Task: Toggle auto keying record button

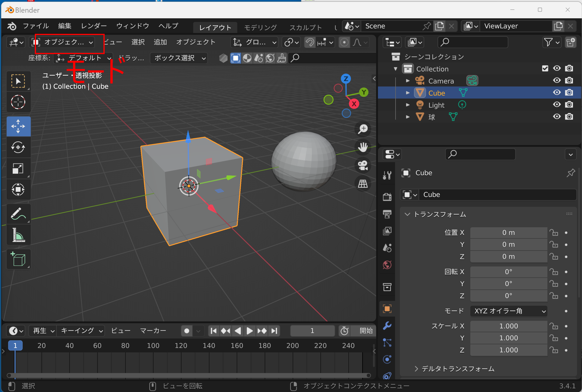Action: (187, 331)
